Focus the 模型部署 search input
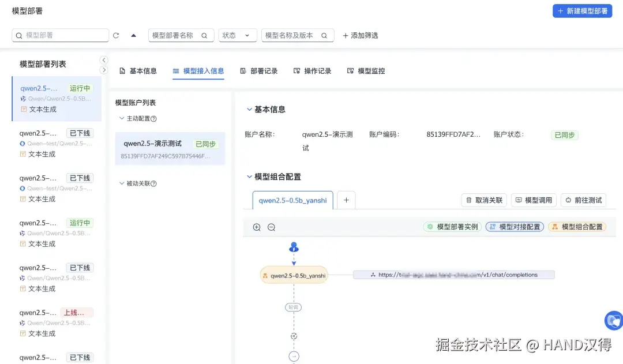 [61, 35]
